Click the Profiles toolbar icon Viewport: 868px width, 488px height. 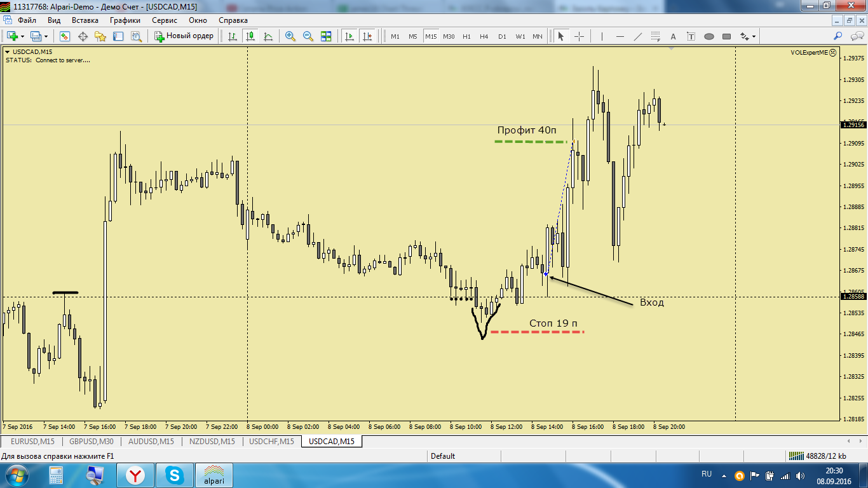tap(36, 36)
